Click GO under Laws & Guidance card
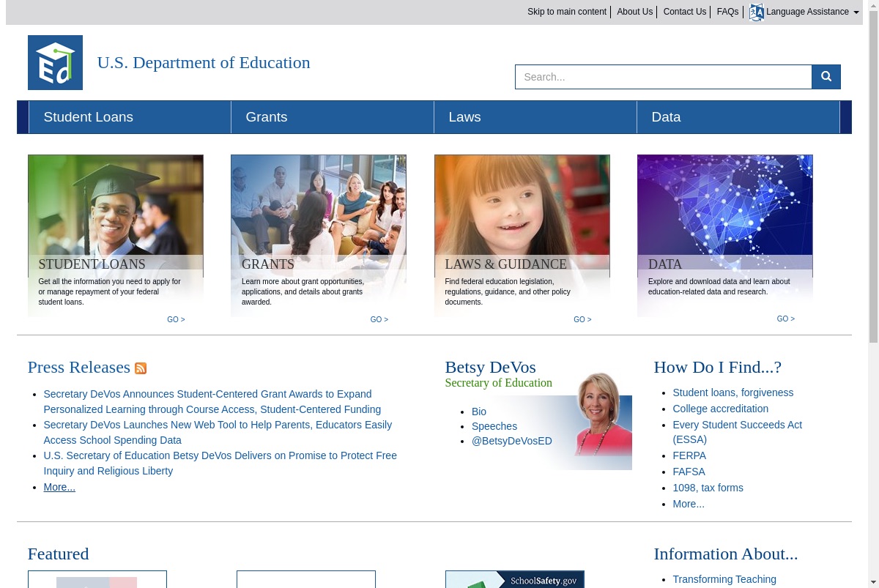The image size is (879, 588). [x=582, y=319]
